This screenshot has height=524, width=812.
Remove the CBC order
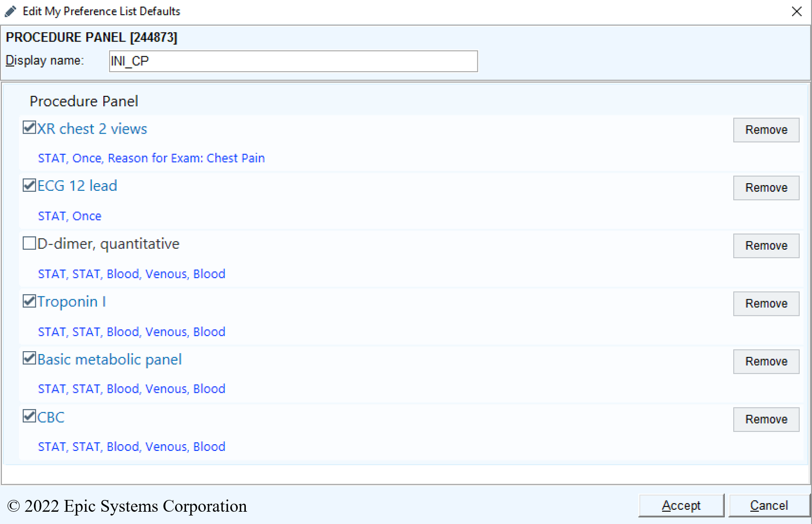(765, 420)
